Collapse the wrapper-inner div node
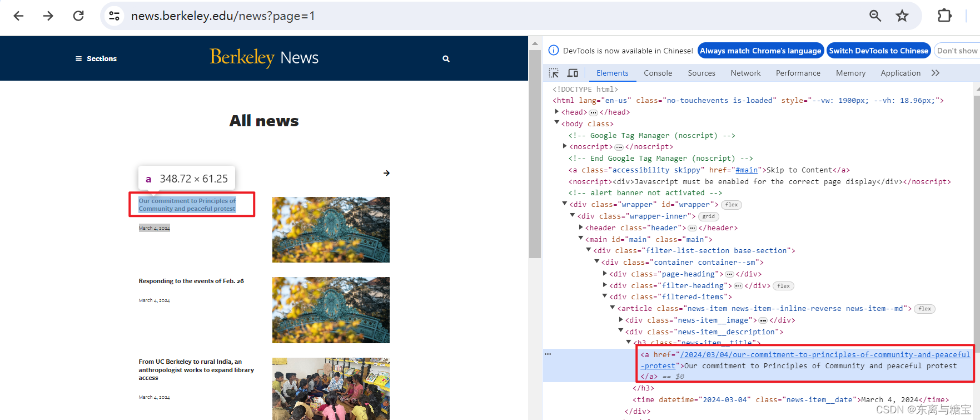The image size is (980, 420). [x=573, y=215]
